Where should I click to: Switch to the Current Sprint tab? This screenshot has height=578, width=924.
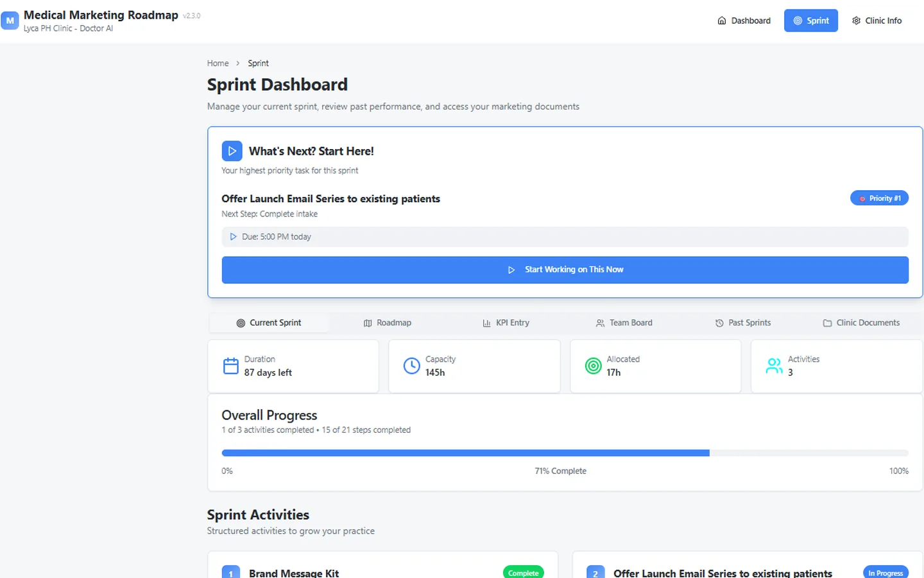(269, 323)
